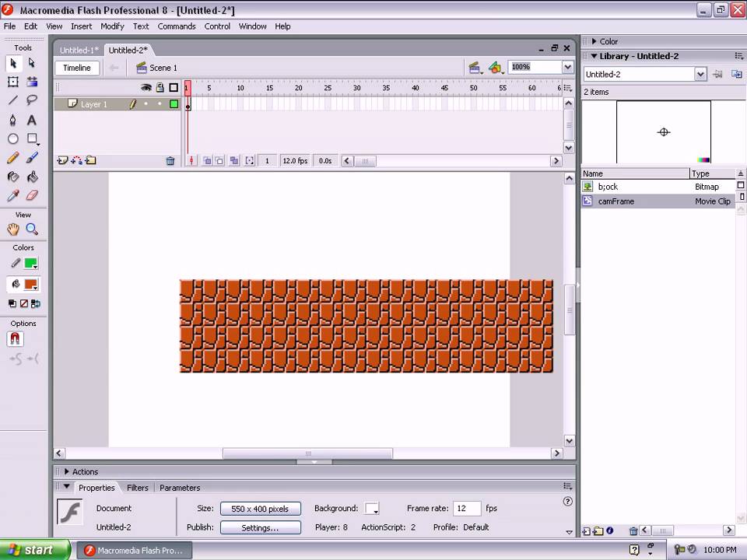
Task: Select the Free Transform tool
Action: [x=13, y=82]
